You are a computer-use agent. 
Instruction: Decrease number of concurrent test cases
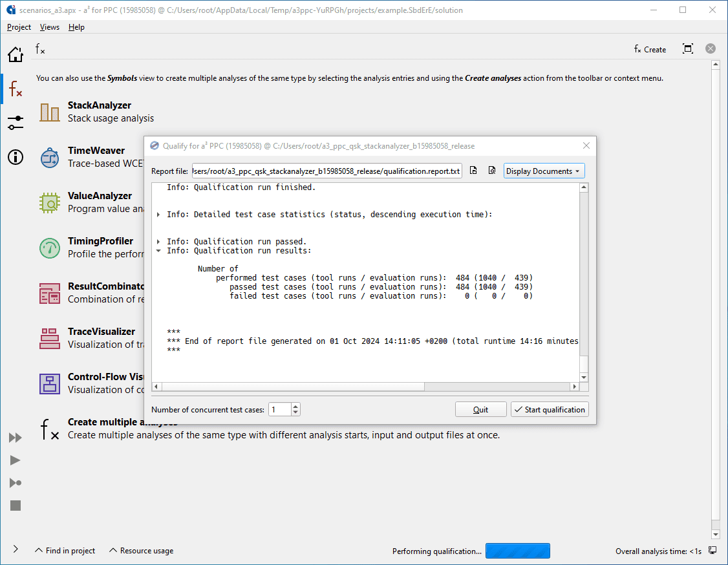point(295,412)
